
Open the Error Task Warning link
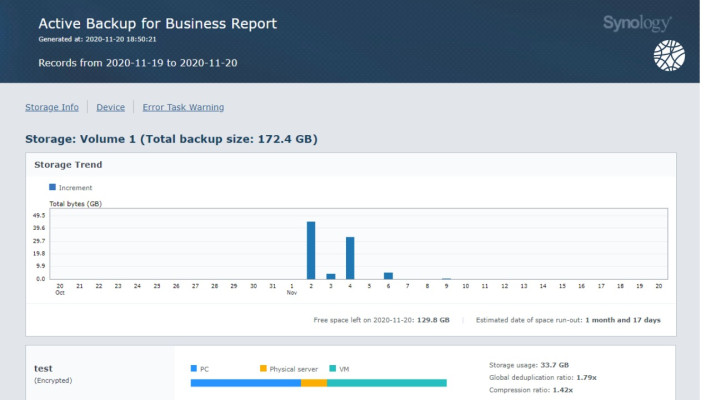[x=183, y=107]
